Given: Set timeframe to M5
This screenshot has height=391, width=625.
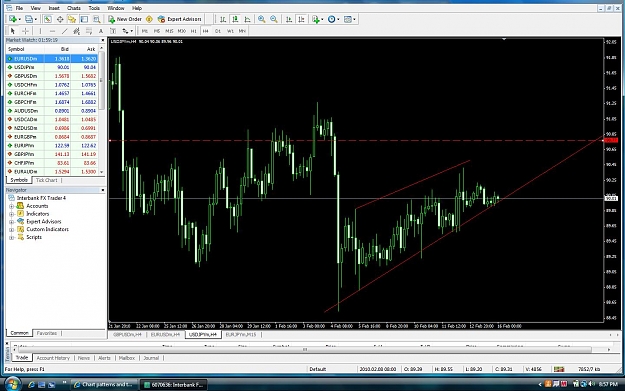Looking at the screenshot, I should [x=157, y=31].
